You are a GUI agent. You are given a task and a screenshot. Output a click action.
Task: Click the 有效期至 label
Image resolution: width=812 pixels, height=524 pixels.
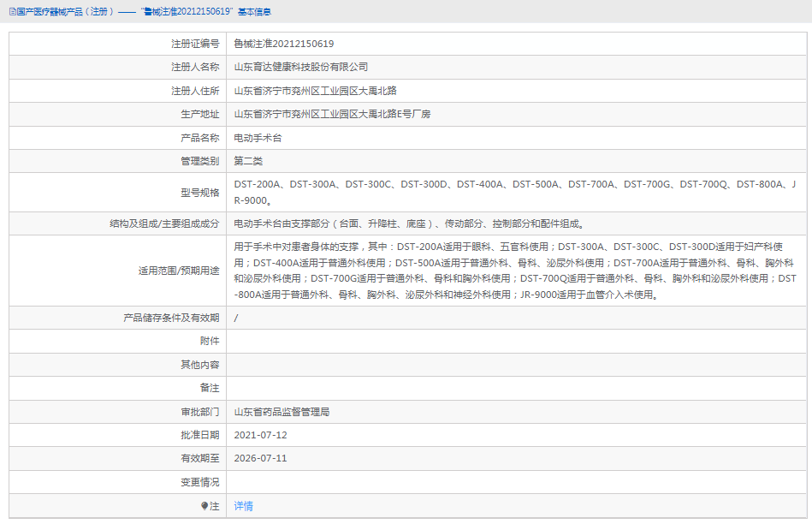(200, 458)
